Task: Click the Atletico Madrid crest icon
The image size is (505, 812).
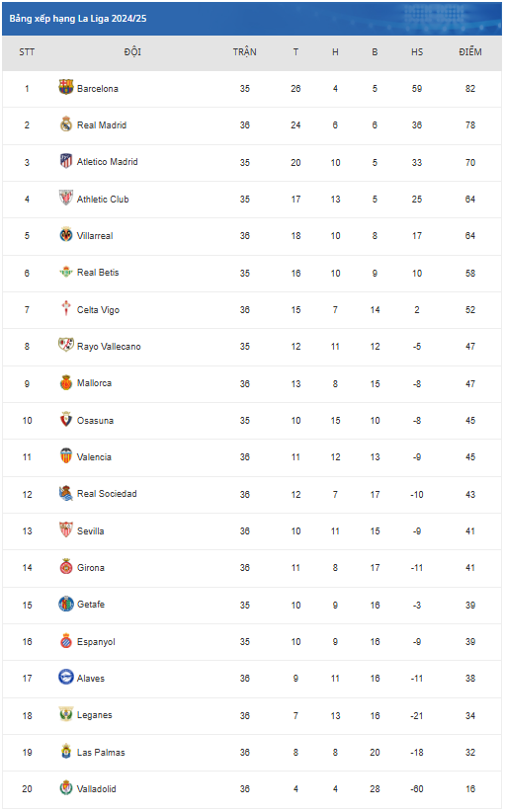Action: pyautogui.click(x=66, y=161)
